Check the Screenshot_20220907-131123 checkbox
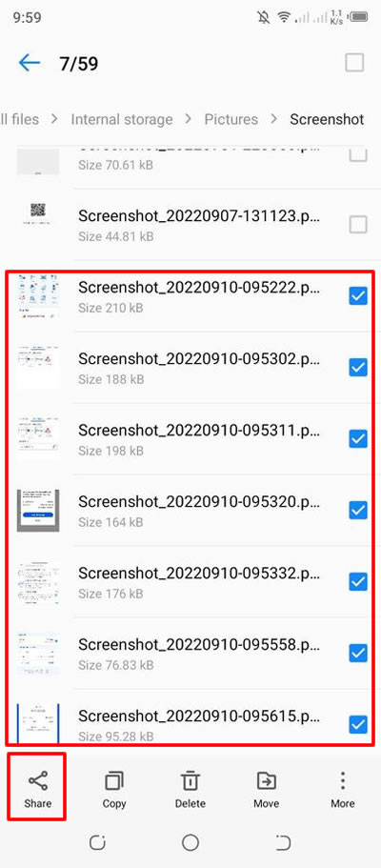 [358, 225]
